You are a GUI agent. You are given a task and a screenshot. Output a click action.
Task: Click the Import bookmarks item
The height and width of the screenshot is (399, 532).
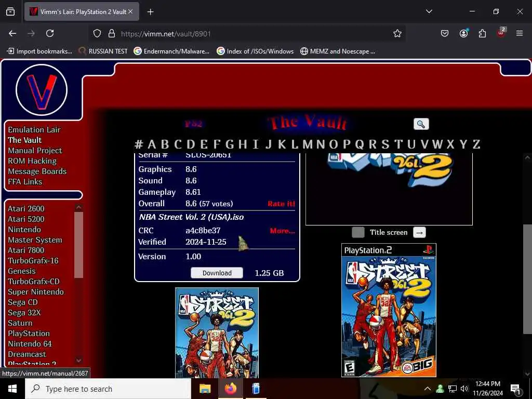tap(39, 51)
